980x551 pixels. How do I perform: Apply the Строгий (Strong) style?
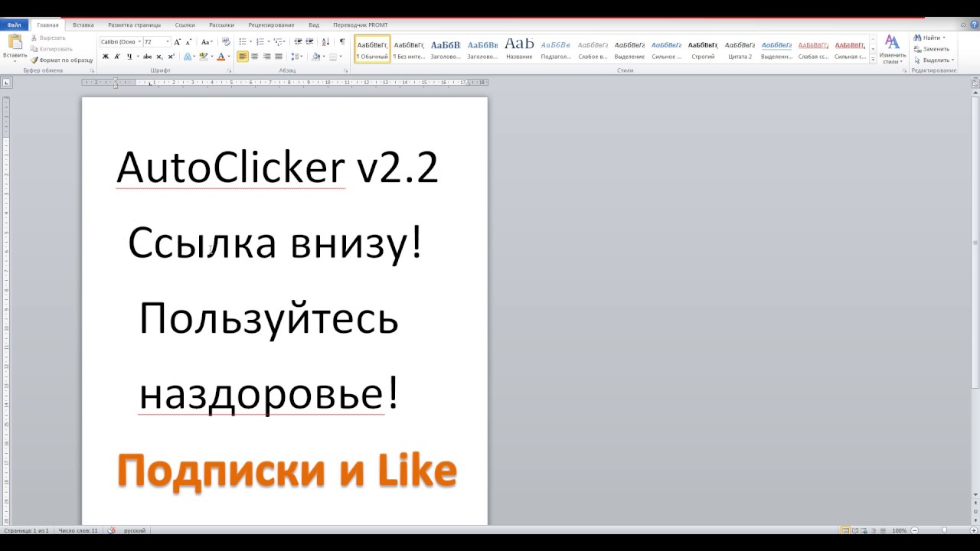pyautogui.click(x=703, y=49)
